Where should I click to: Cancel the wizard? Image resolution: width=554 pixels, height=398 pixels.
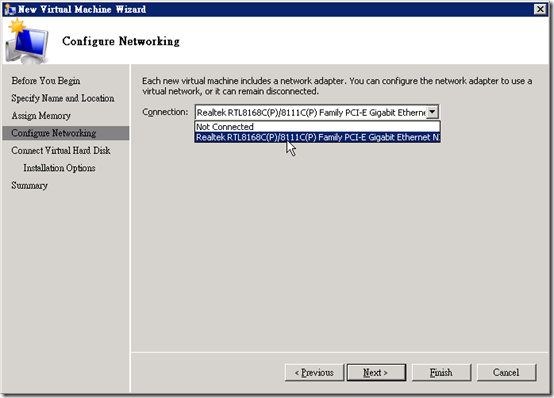(x=506, y=373)
